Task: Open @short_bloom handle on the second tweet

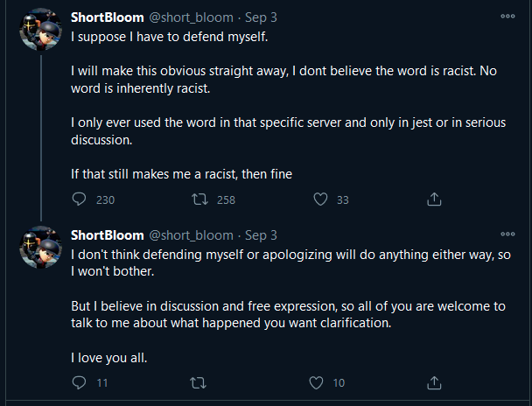Action: 192,235
